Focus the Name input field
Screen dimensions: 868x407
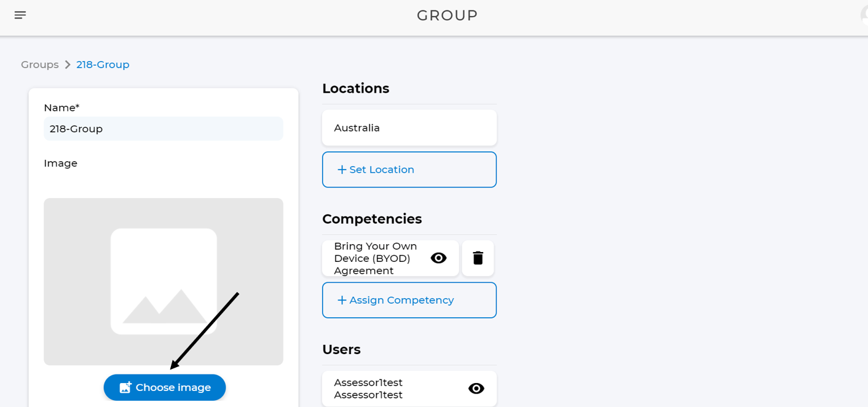coord(164,129)
